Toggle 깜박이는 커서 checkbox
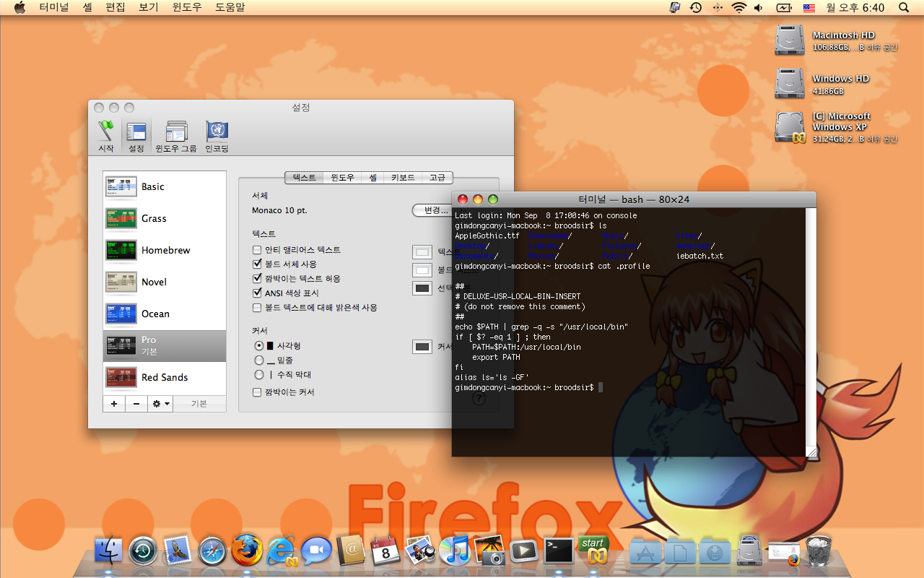The height and width of the screenshot is (578, 924). point(257,392)
